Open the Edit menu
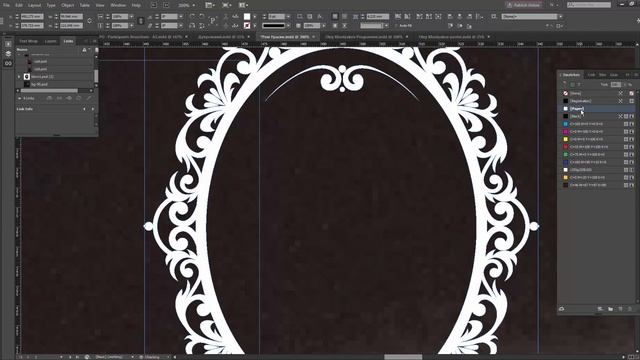 pos(19,5)
